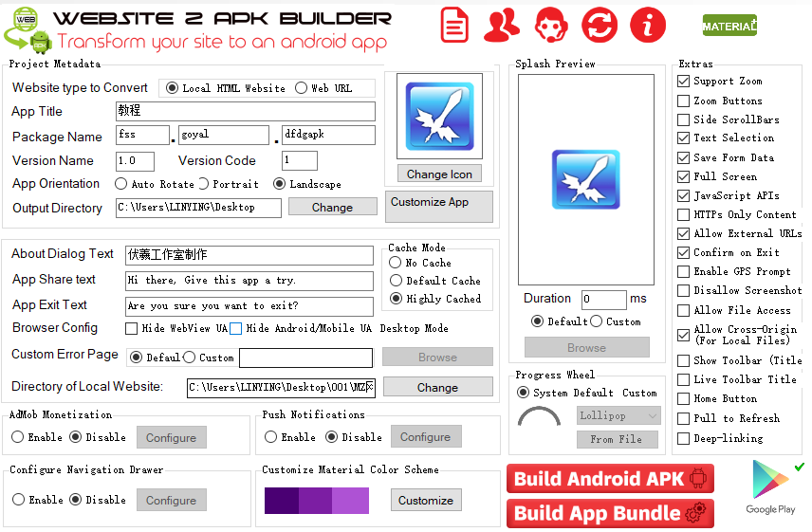Image resolution: width=812 pixels, height=532 pixels.
Task: Click Change for Directory of Local Website
Action: coord(437,387)
